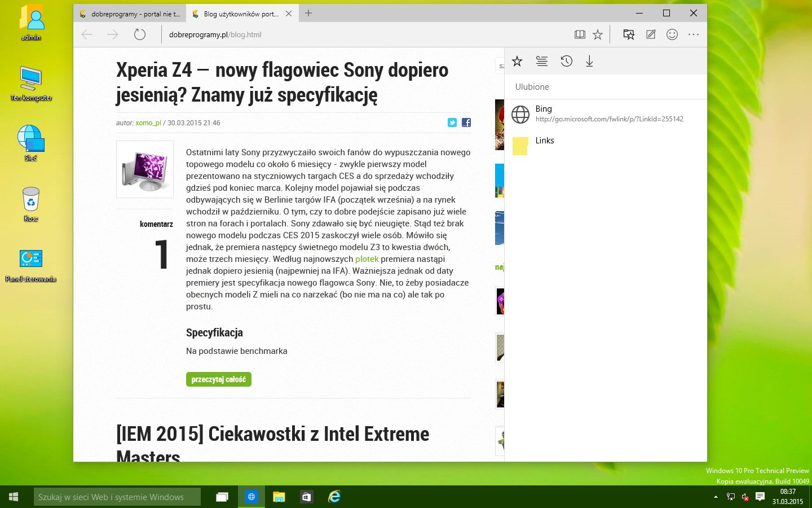This screenshot has height=508, width=812.
Task: Share article via Facebook icon
Action: pyautogui.click(x=466, y=122)
